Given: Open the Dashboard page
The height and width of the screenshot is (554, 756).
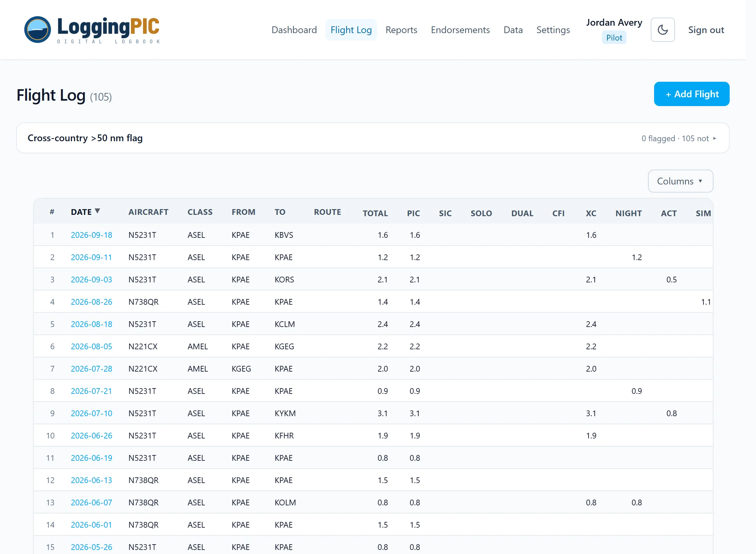Looking at the screenshot, I should (x=294, y=30).
